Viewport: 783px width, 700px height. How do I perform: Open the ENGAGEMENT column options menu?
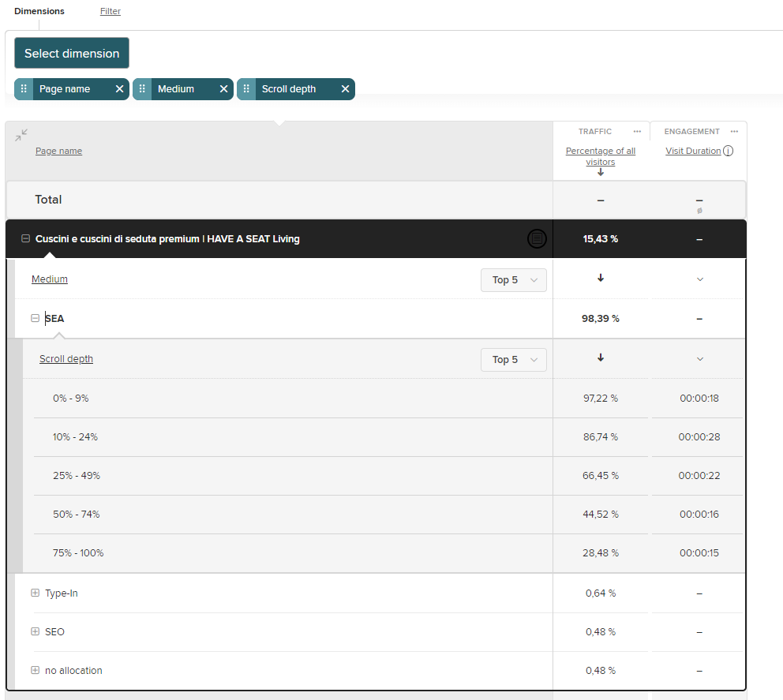734,131
